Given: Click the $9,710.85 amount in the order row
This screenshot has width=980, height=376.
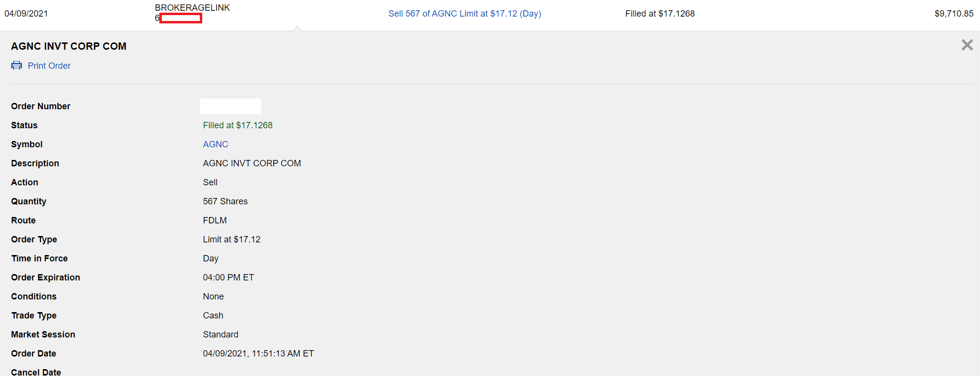Looking at the screenshot, I should 954,14.
